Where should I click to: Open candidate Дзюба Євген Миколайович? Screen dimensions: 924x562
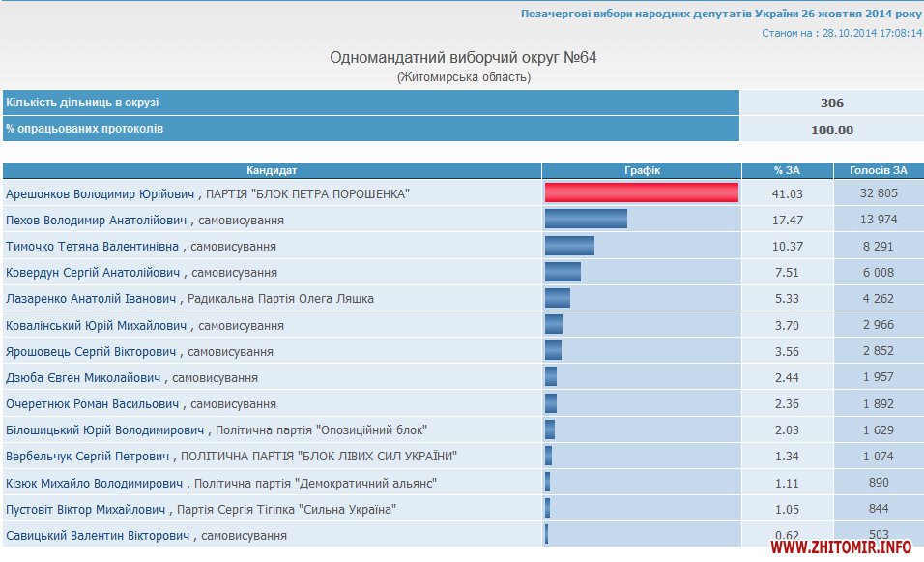(x=84, y=377)
